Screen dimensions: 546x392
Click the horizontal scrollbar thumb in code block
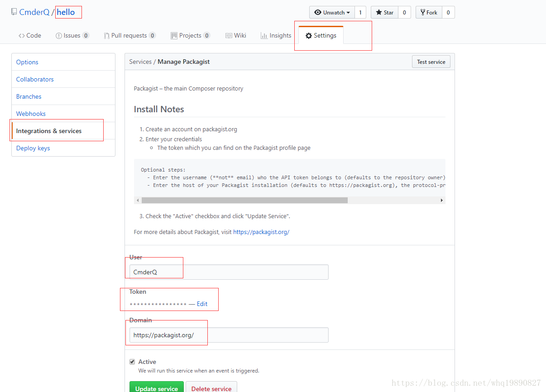tap(244, 200)
